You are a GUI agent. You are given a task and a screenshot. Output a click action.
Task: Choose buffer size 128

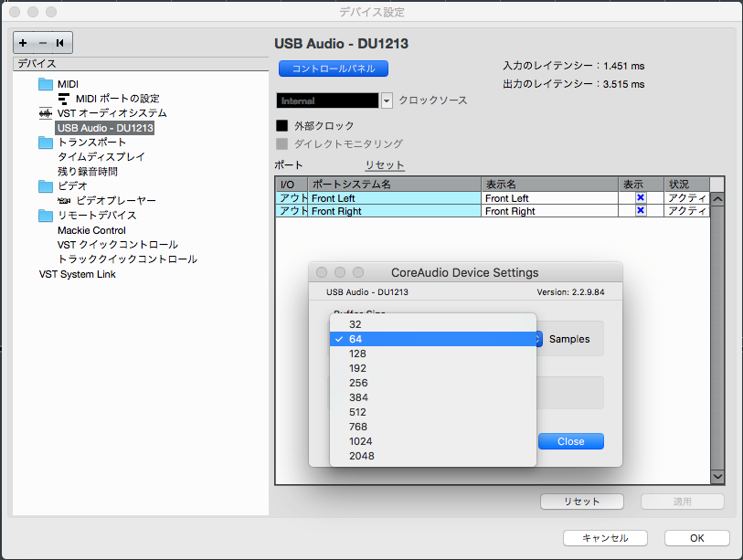coord(433,354)
